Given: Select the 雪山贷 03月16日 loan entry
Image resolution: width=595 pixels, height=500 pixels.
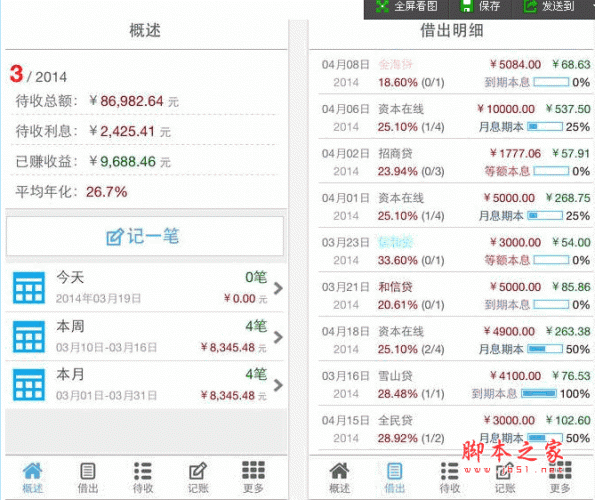Looking at the screenshot, I should [x=455, y=385].
